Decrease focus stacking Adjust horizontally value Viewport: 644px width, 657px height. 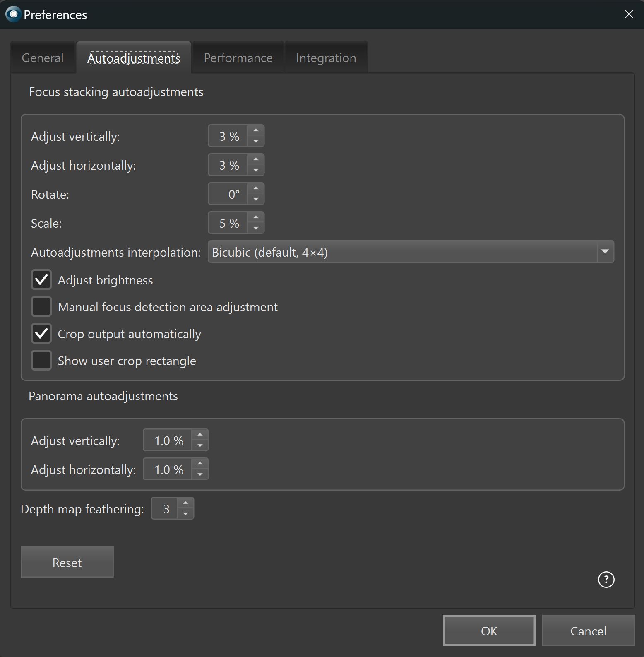256,170
